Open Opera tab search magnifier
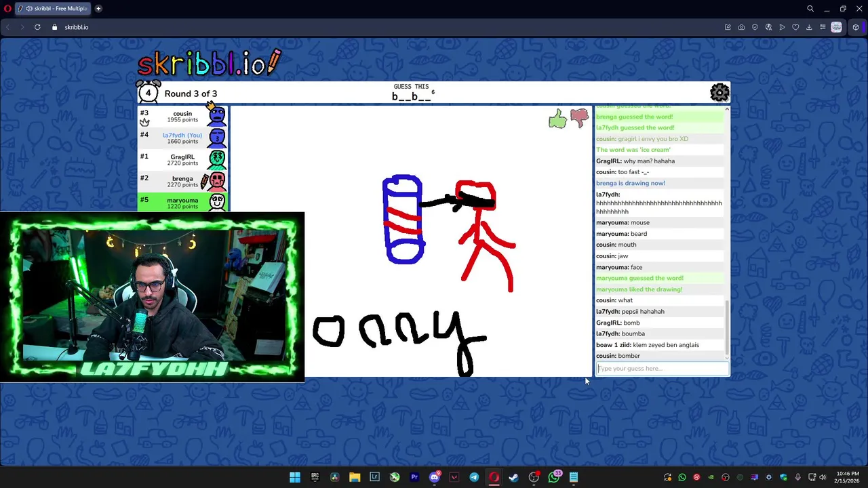 810,9
